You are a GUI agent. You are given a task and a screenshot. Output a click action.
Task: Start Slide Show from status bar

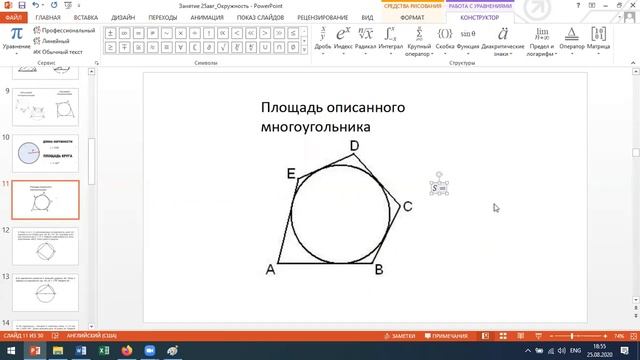tap(538, 336)
